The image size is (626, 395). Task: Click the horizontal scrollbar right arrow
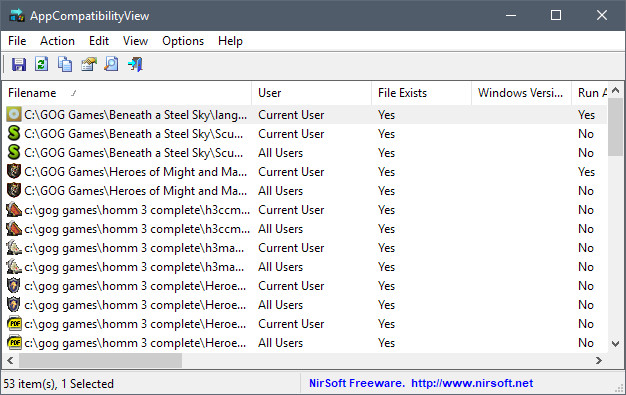pos(598,361)
